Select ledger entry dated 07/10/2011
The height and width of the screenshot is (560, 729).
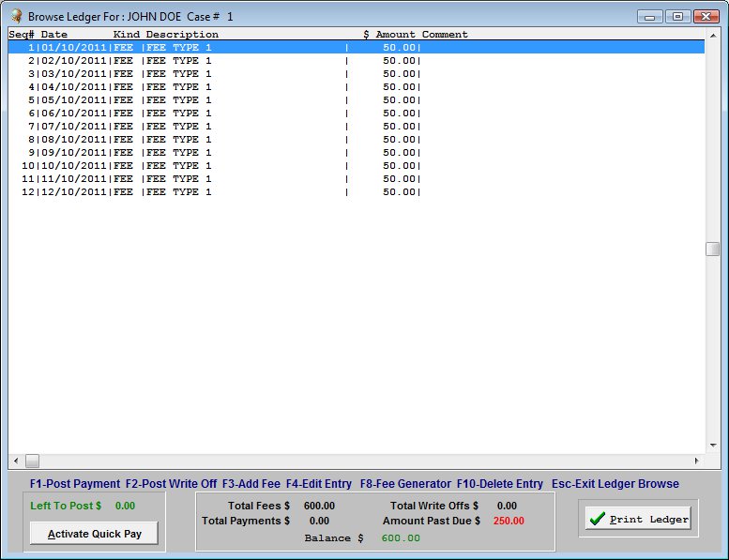357,126
